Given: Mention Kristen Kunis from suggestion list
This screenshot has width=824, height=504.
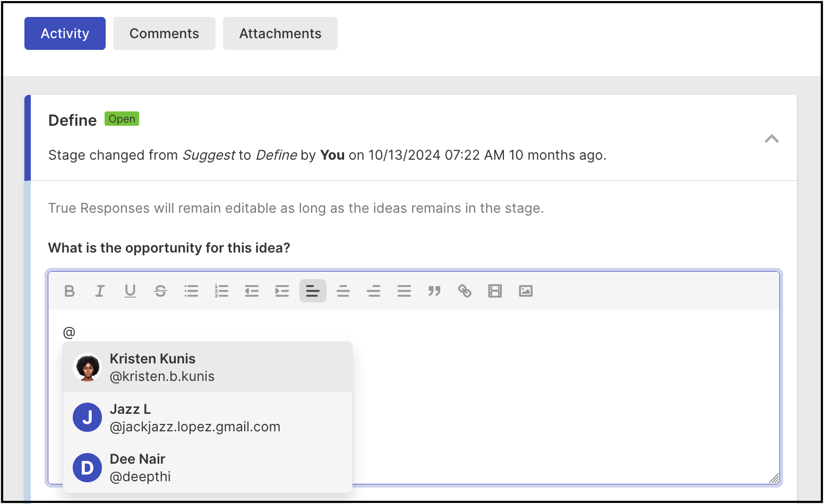Looking at the screenshot, I should click(x=208, y=367).
